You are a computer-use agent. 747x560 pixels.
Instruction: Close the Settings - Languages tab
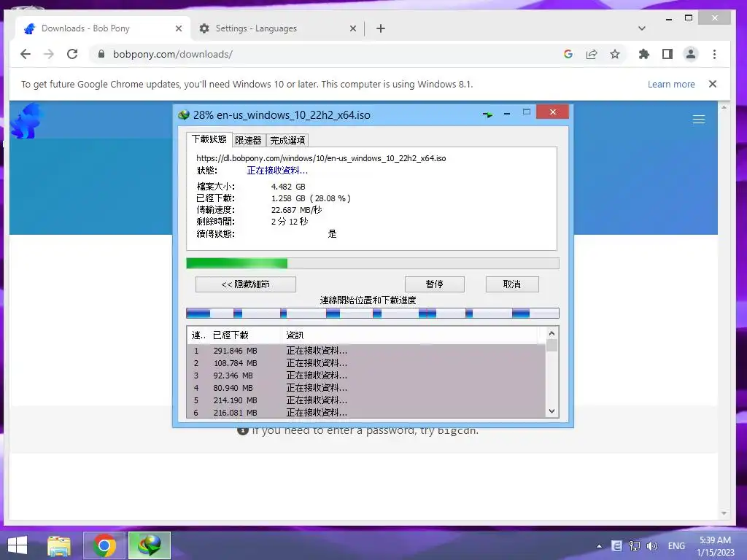tap(352, 28)
